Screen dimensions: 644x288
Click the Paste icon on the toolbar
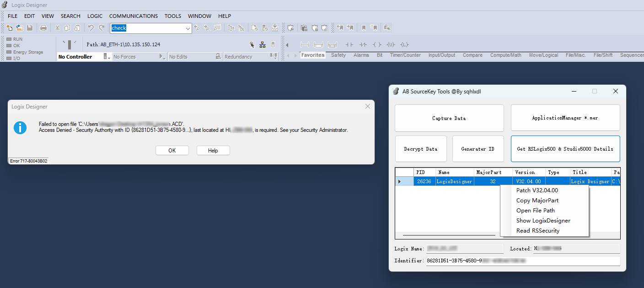click(77, 28)
